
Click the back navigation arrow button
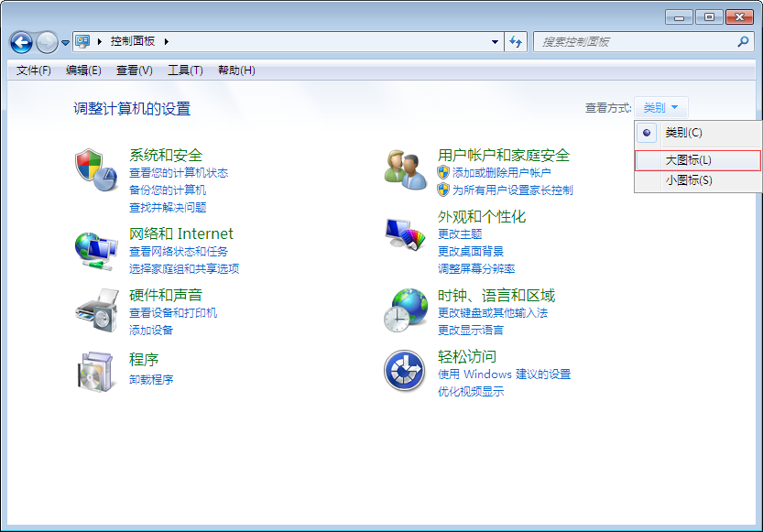[20, 42]
